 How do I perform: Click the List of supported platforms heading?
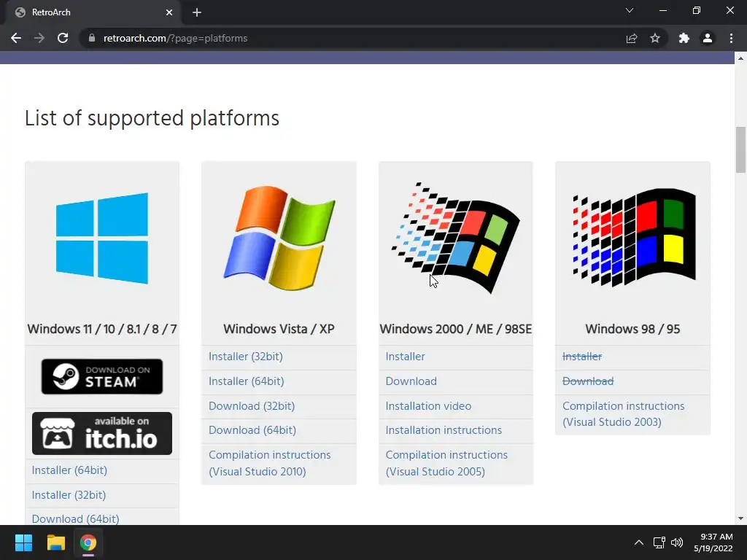click(152, 119)
